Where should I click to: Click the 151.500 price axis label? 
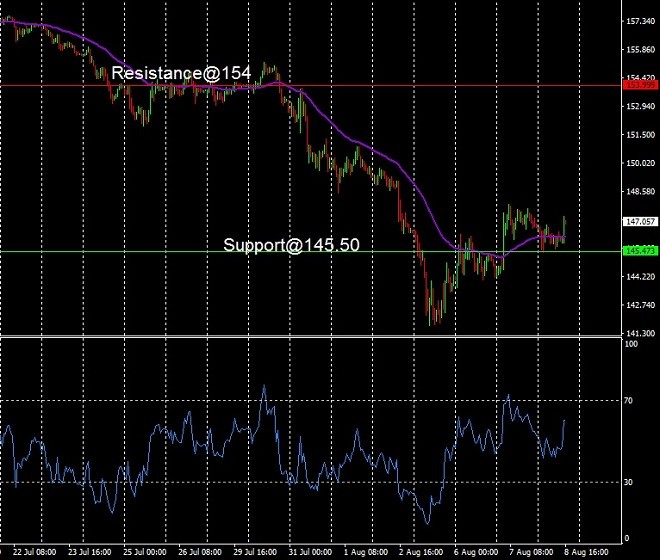tap(641, 135)
